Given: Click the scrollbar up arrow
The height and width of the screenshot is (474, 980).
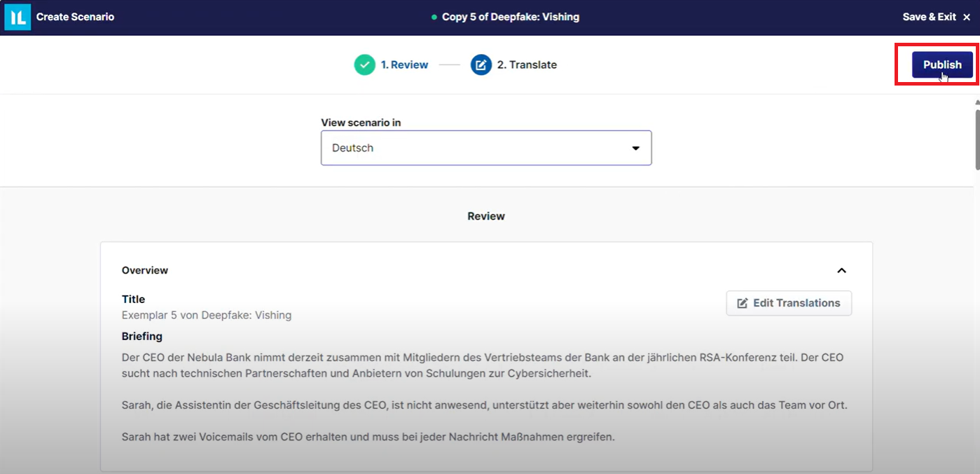Looking at the screenshot, I should tap(977, 102).
